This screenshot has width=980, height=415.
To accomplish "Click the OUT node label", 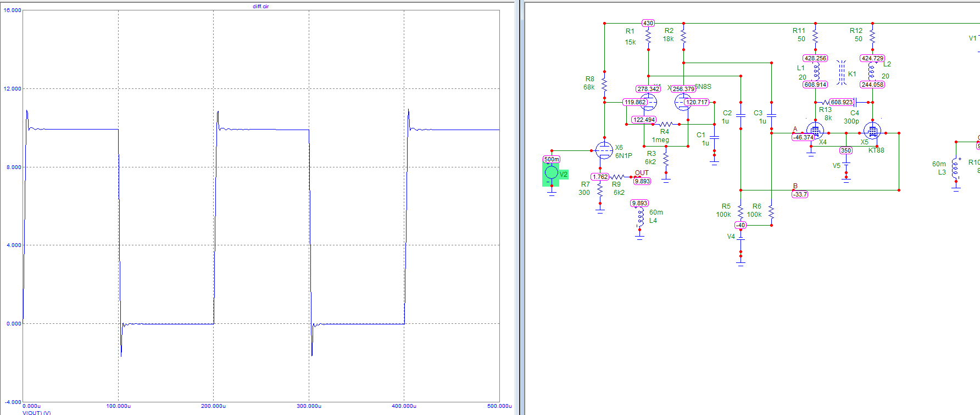I will [642, 173].
